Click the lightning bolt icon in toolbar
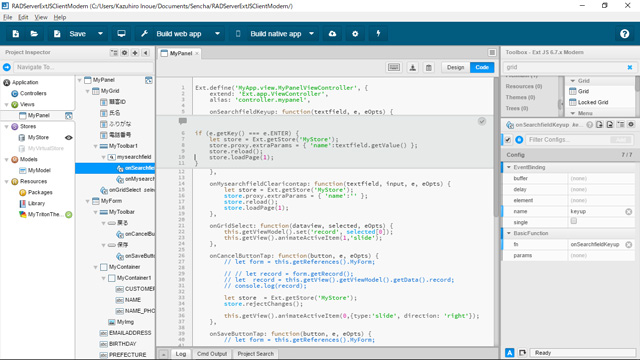640x360 pixels. (378, 33)
